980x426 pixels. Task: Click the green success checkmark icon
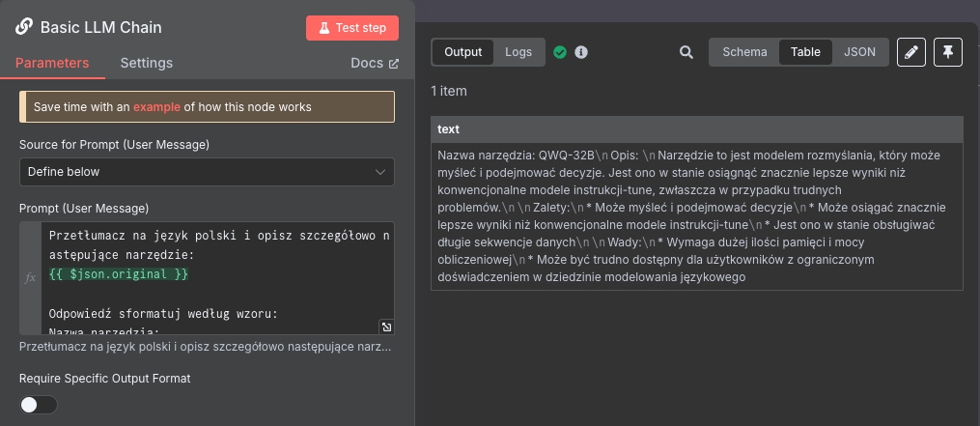click(560, 52)
